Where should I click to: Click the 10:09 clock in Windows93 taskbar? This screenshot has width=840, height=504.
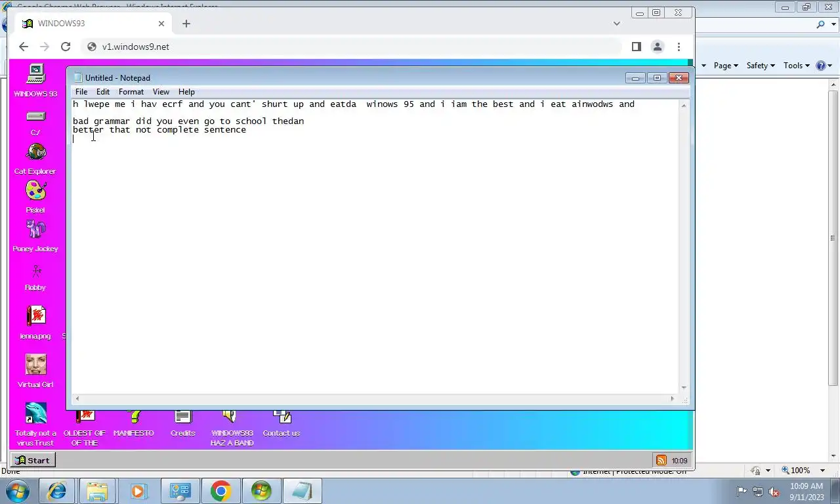point(679,461)
